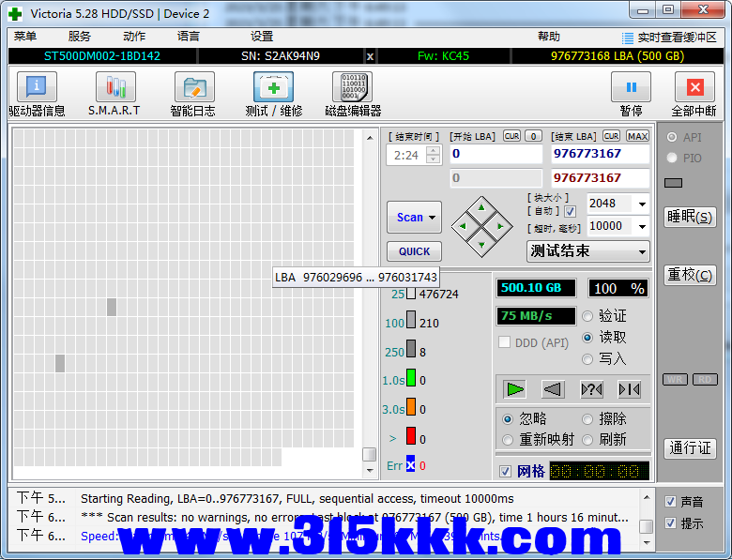Click the left arrow of diamond navigator

pos(463,226)
